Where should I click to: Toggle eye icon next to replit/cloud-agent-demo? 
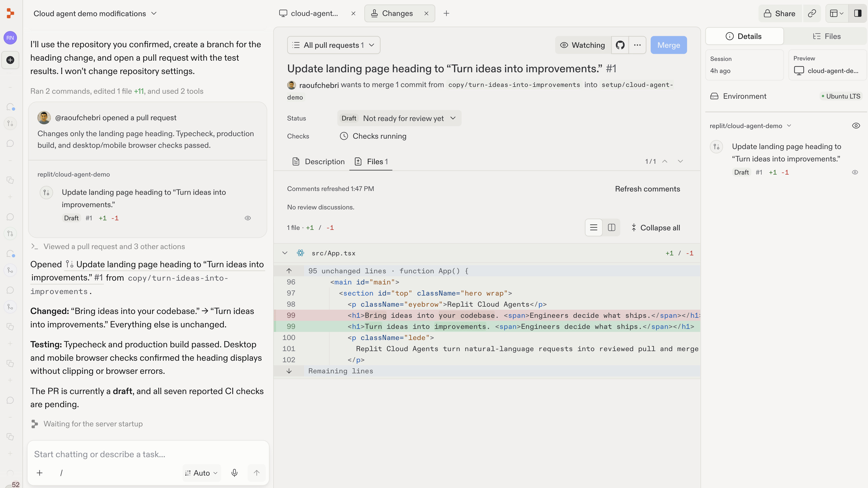tap(856, 126)
